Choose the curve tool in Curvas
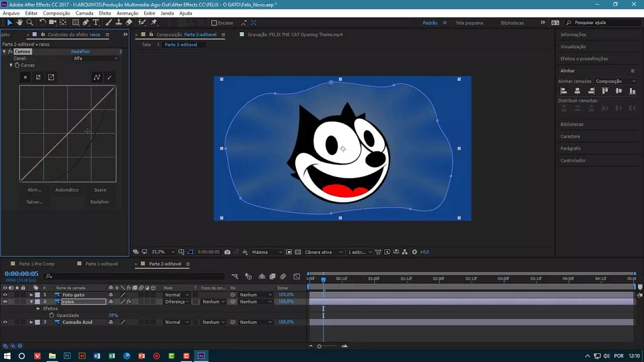644x362 pixels. point(97,77)
